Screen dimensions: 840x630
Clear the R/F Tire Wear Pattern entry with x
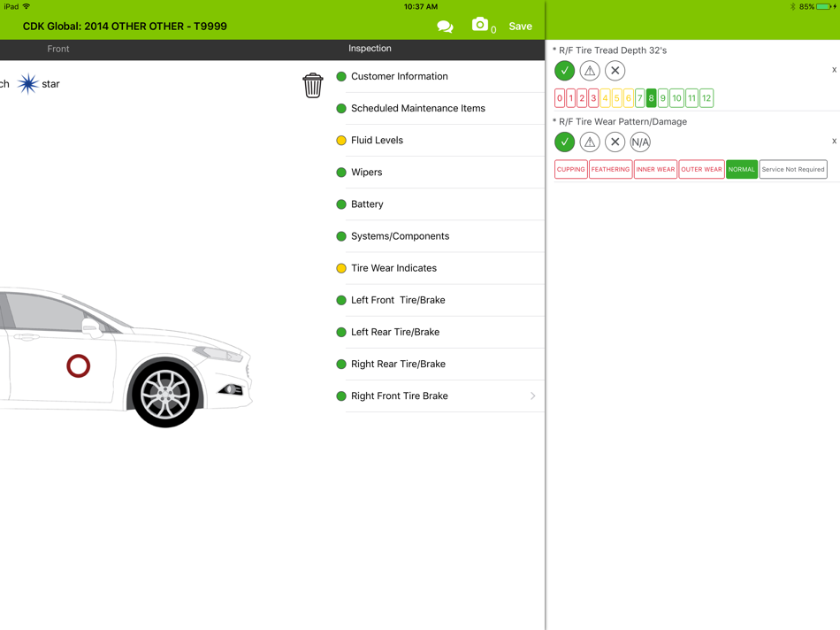click(834, 141)
